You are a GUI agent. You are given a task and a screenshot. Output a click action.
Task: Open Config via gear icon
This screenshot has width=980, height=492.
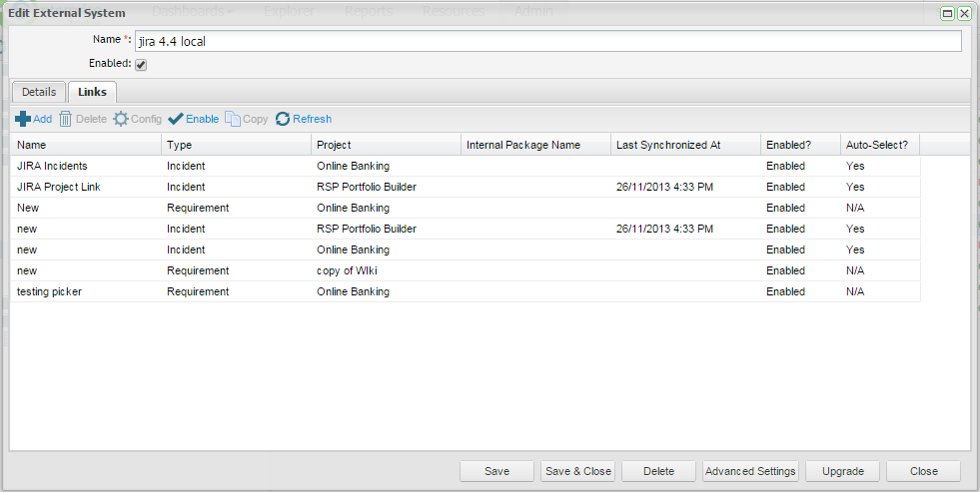121,119
